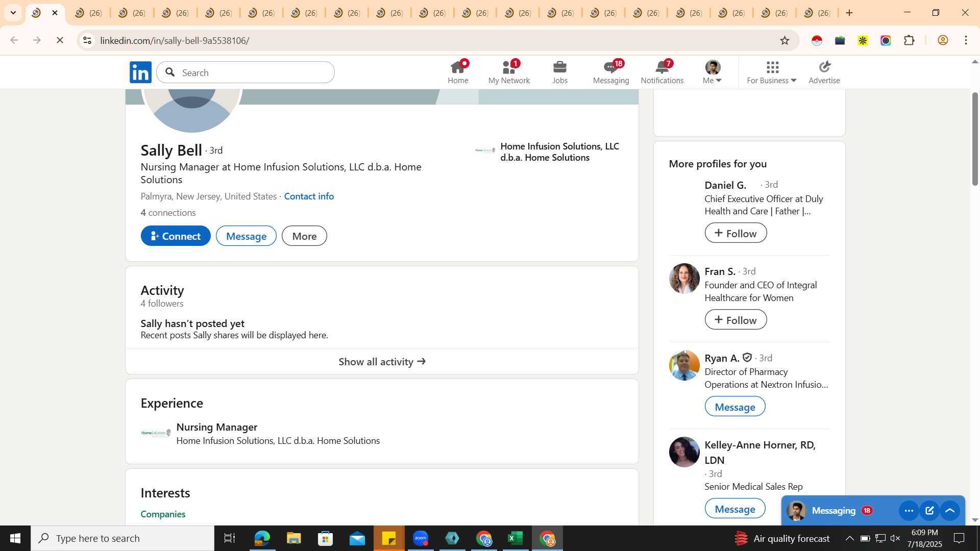View site information icon
This screenshot has height=551, width=980.
coord(87,40)
